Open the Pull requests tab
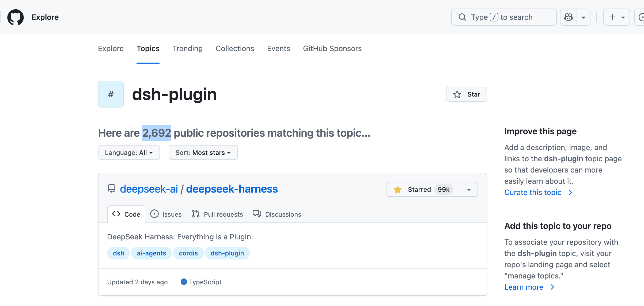The width and height of the screenshot is (644, 306). (x=217, y=214)
